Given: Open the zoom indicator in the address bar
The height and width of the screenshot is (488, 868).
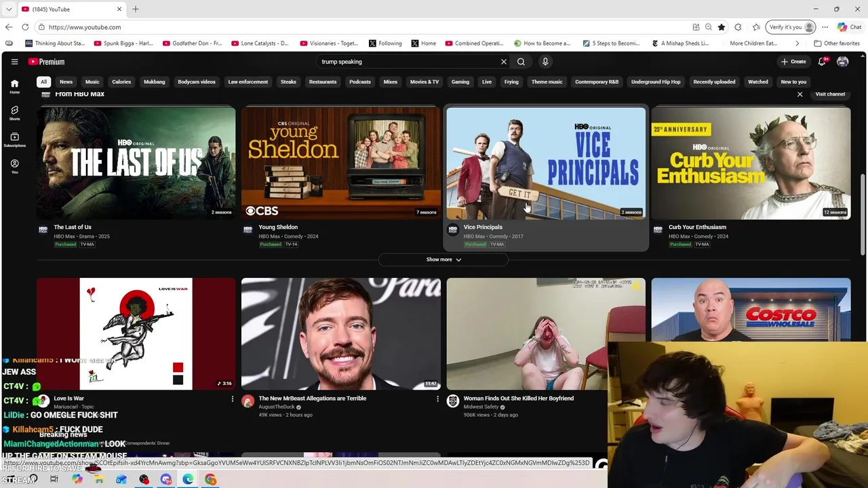Looking at the screenshot, I should click(709, 27).
